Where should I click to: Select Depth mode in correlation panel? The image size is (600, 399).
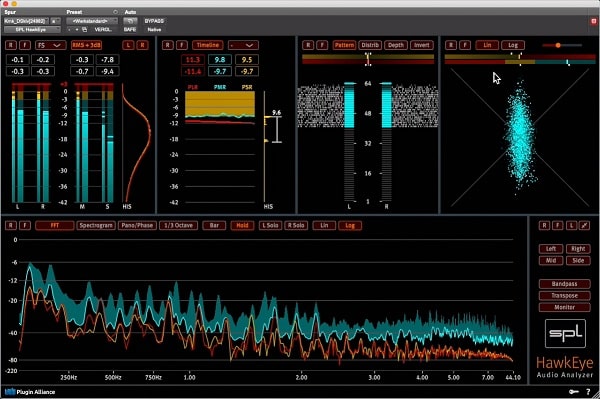[396, 45]
